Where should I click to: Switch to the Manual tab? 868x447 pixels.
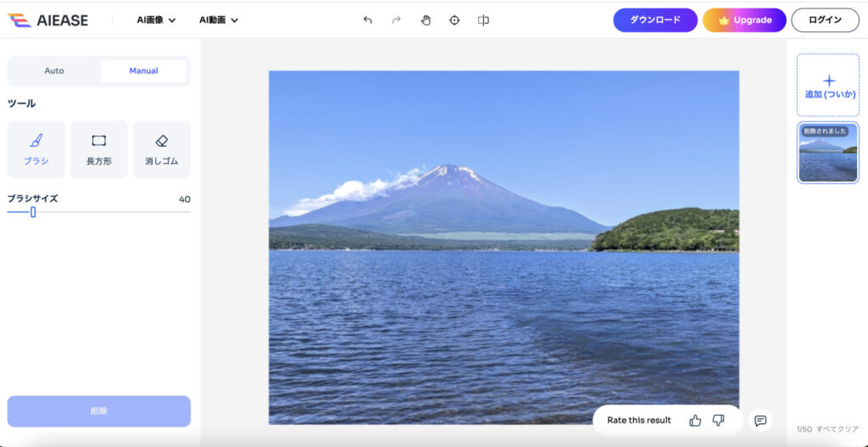143,71
